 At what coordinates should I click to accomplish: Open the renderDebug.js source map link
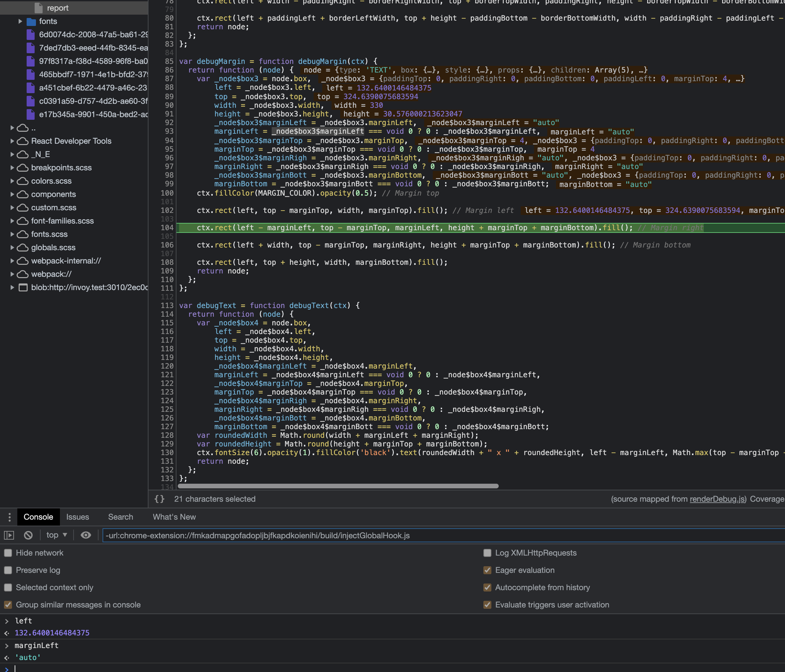coord(717,499)
